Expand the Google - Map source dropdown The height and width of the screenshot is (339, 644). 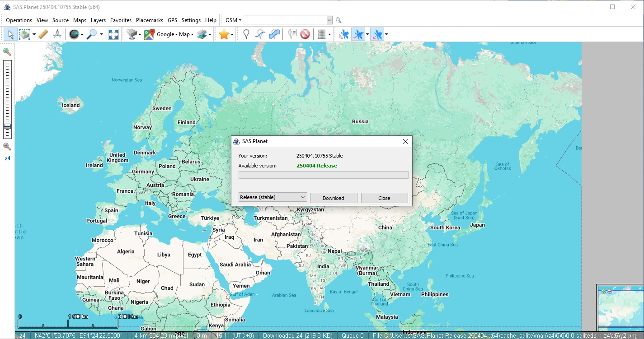(192, 34)
